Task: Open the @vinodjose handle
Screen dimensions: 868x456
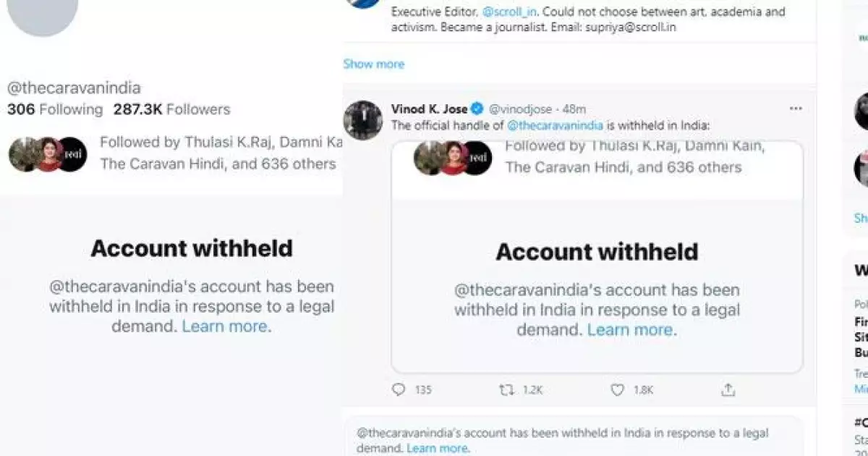Action: [x=520, y=109]
